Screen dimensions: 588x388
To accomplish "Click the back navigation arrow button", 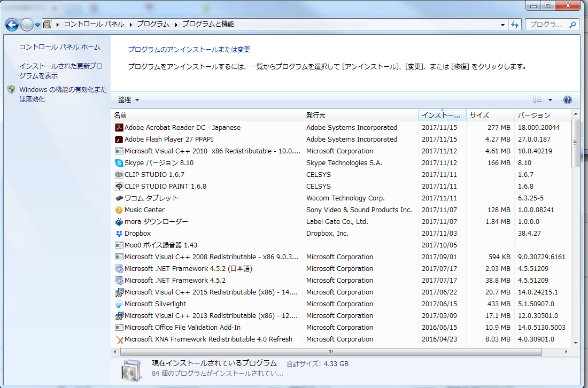I will click(x=12, y=25).
